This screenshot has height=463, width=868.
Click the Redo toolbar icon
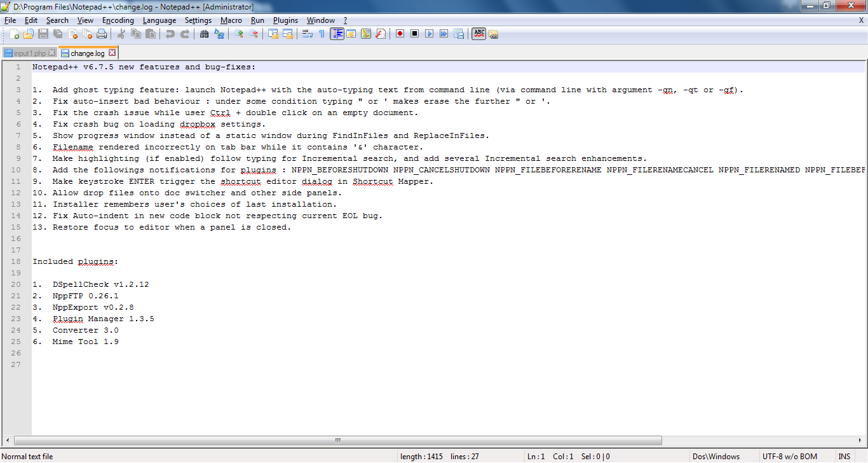pyautogui.click(x=185, y=34)
